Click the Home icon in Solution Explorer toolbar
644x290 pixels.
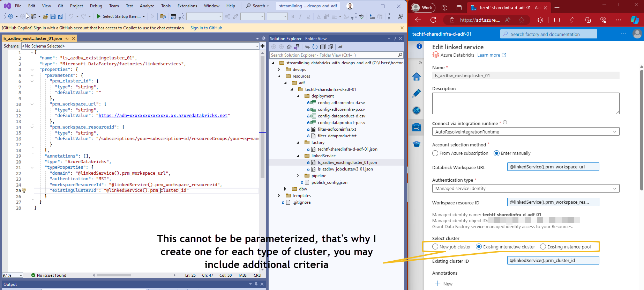(289, 47)
